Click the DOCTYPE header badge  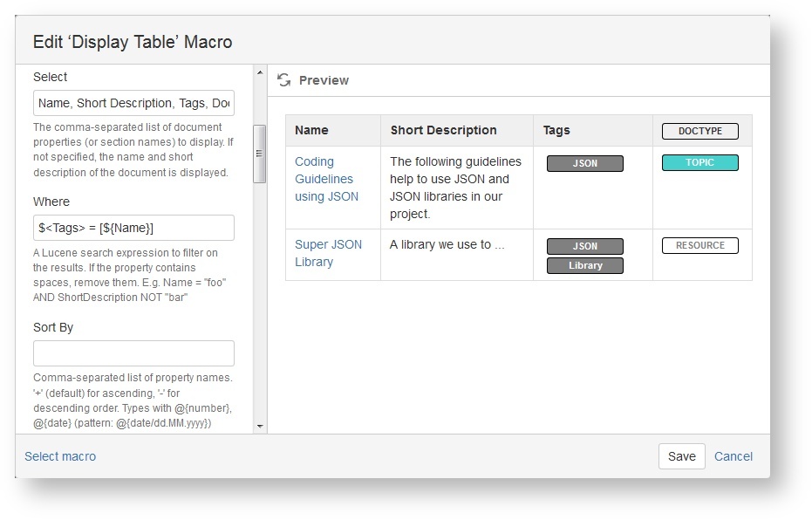[699, 131]
